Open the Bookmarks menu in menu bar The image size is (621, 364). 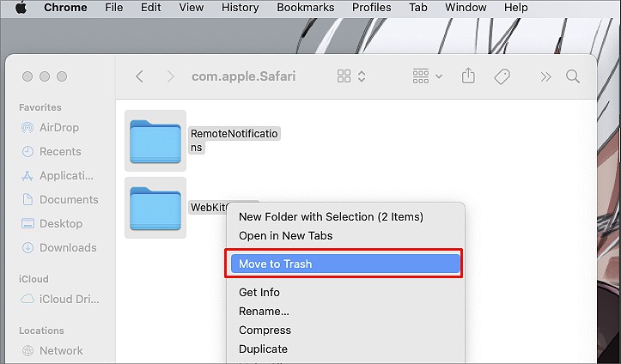pos(306,7)
